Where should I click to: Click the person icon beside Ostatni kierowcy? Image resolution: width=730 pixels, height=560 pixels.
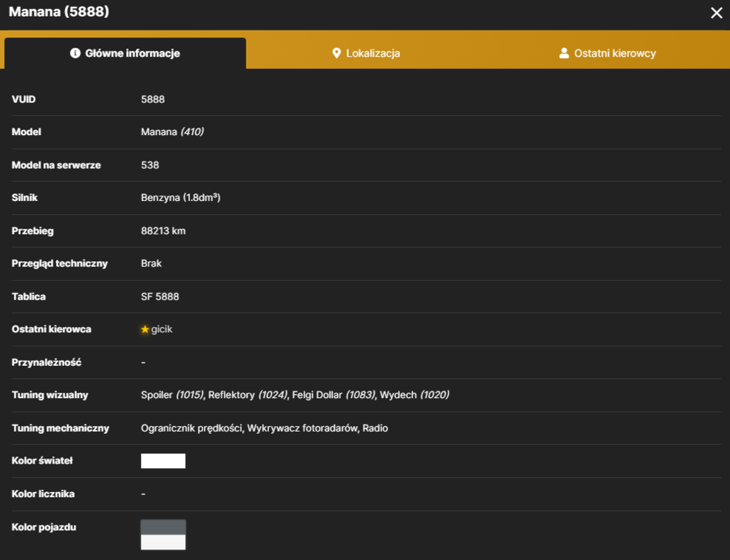(x=564, y=53)
